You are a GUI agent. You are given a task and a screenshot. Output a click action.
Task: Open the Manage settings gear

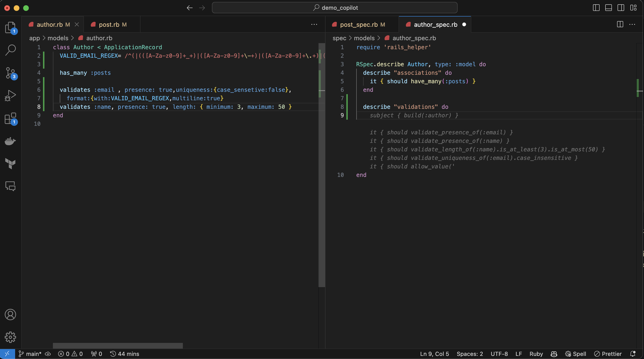pos(11,337)
